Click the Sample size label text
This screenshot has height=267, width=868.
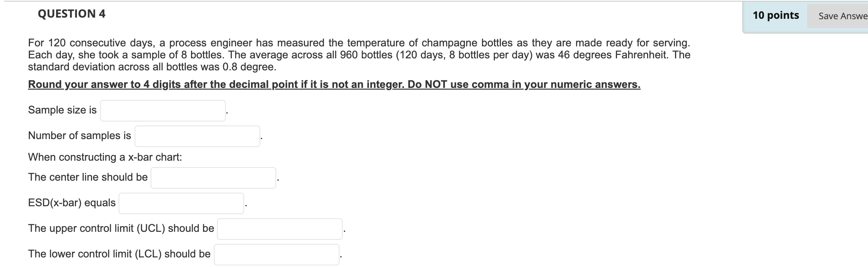[x=61, y=109]
